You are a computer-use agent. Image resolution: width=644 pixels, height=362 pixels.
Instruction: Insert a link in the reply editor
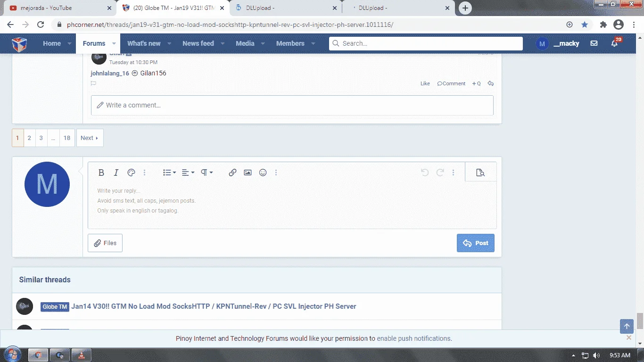tap(232, 173)
